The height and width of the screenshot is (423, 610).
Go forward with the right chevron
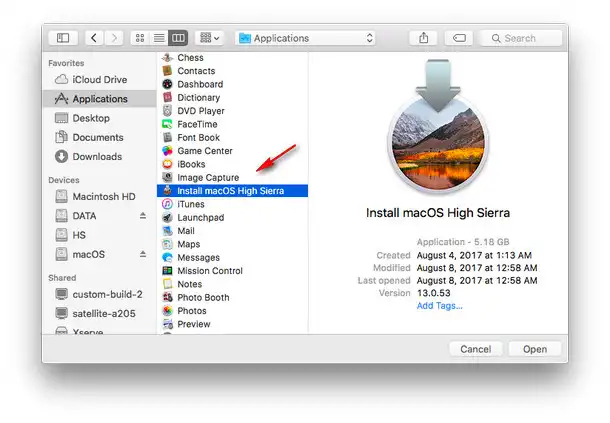point(114,38)
